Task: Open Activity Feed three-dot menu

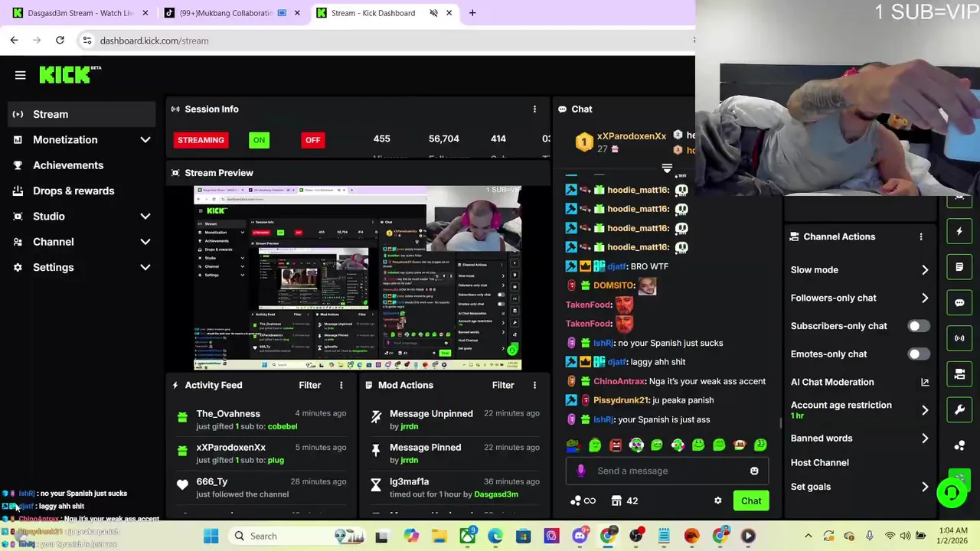Action: coord(341,385)
